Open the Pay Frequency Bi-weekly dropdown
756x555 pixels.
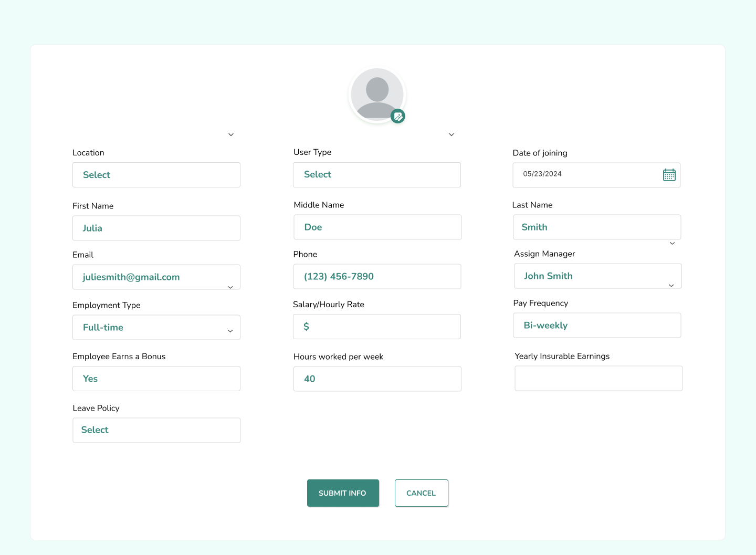(597, 325)
